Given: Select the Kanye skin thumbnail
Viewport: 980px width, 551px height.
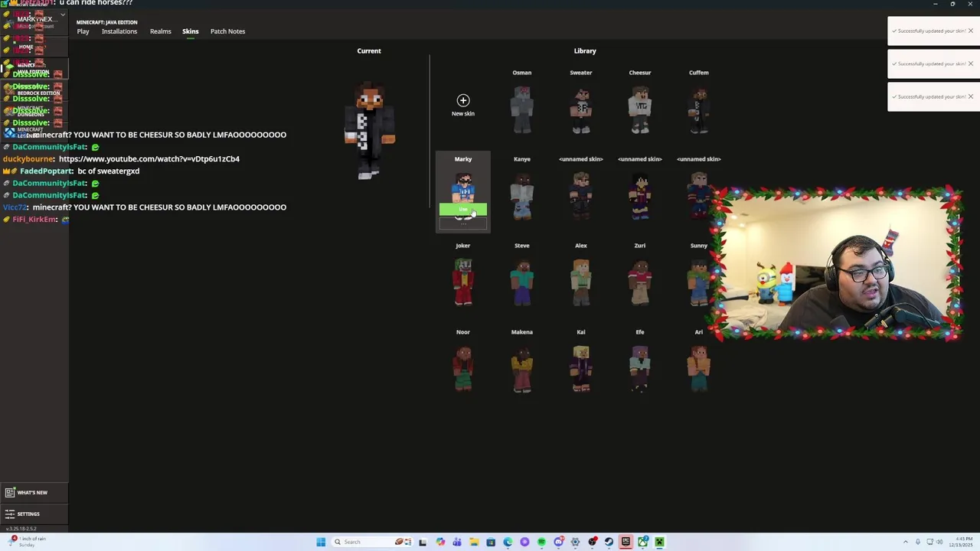Looking at the screenshot, I should pos(522,196).
